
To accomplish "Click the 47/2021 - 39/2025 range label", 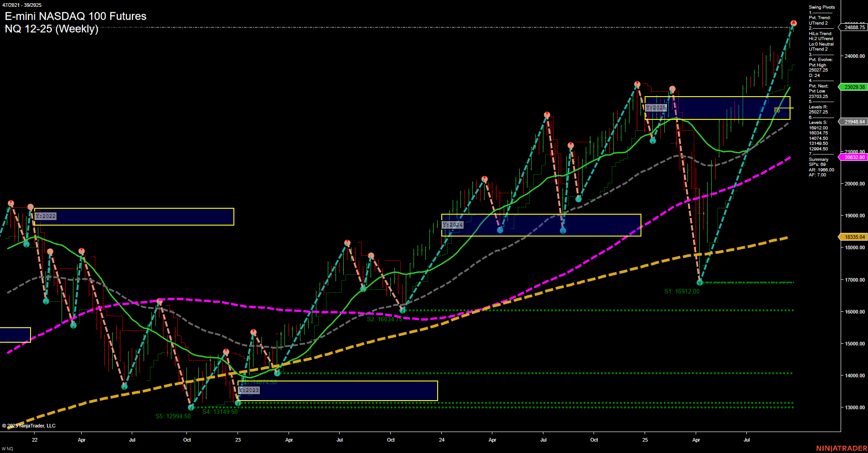I will coord(23,5).
